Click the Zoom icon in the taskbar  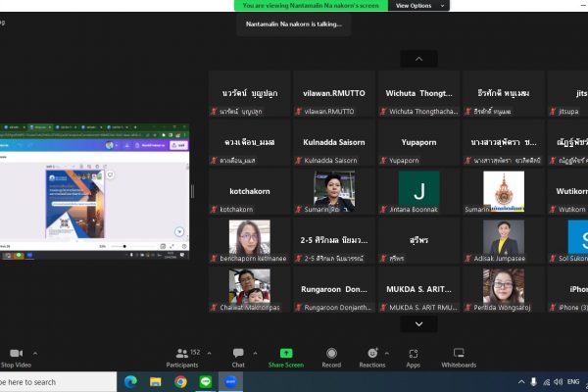coord(230,382)
